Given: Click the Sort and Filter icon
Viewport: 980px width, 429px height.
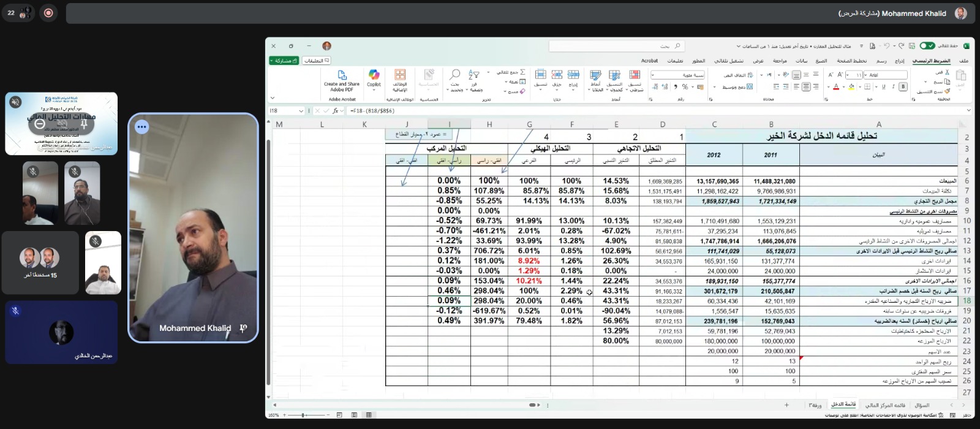Looking at the screenshot, I should (x=473, y=75).
